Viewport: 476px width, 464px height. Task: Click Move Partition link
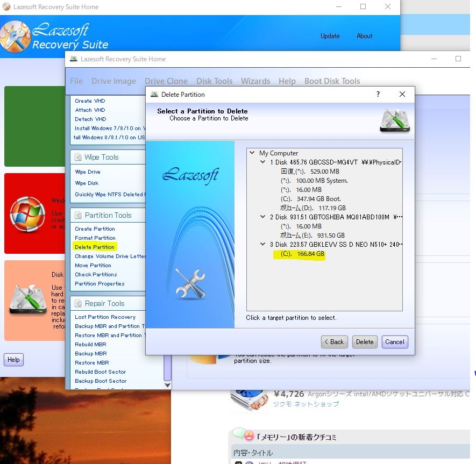[93, 265]
